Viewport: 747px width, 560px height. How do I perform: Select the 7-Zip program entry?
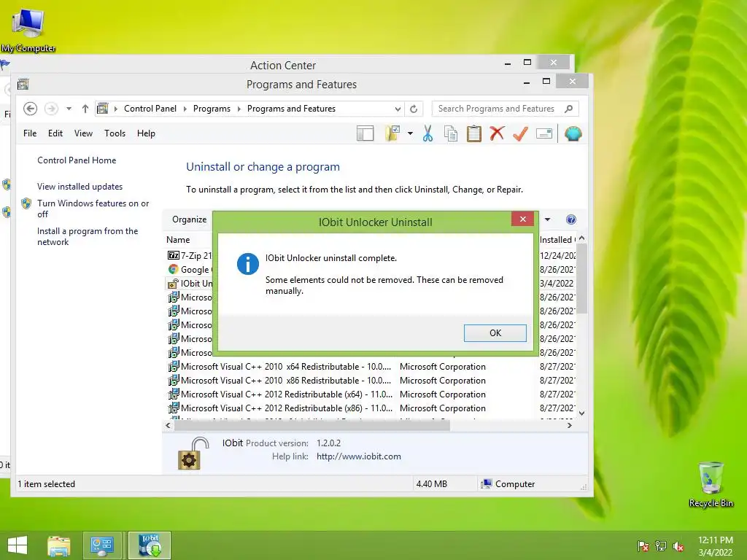[x=189, y=256]
